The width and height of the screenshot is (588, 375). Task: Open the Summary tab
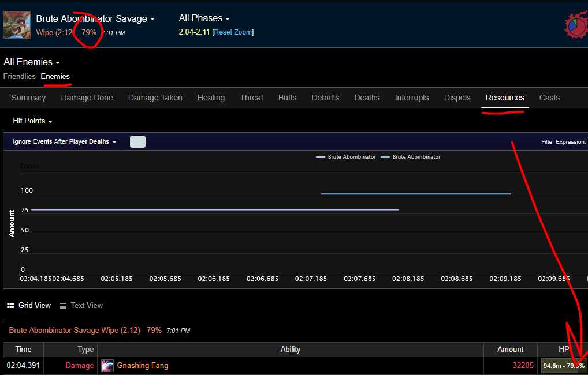click(x=28, y=97)
